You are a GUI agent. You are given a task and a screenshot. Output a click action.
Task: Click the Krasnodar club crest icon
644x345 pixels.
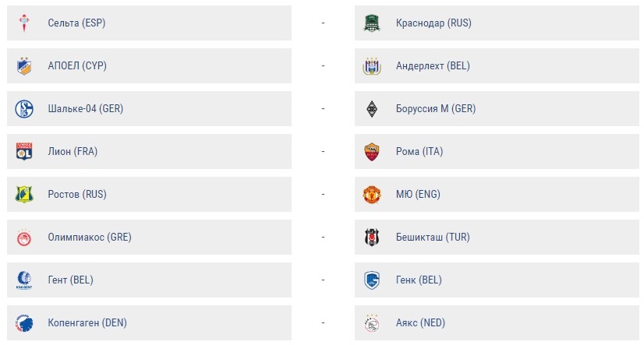click(372, 23)
